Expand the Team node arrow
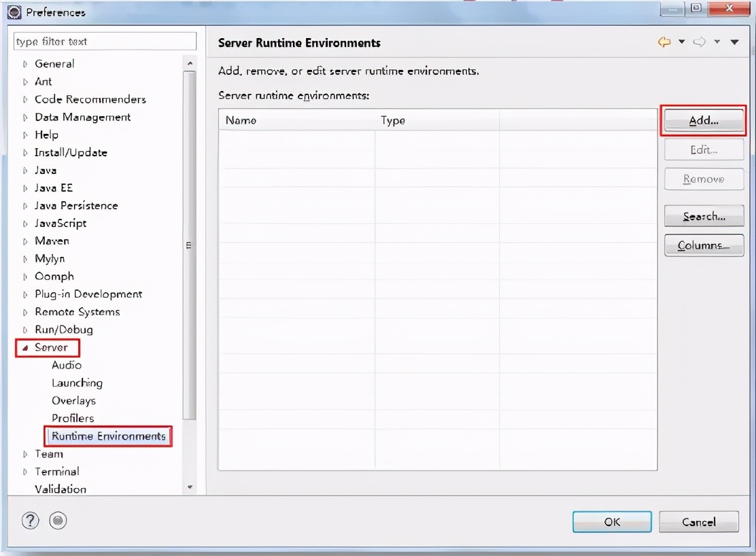 25,454
